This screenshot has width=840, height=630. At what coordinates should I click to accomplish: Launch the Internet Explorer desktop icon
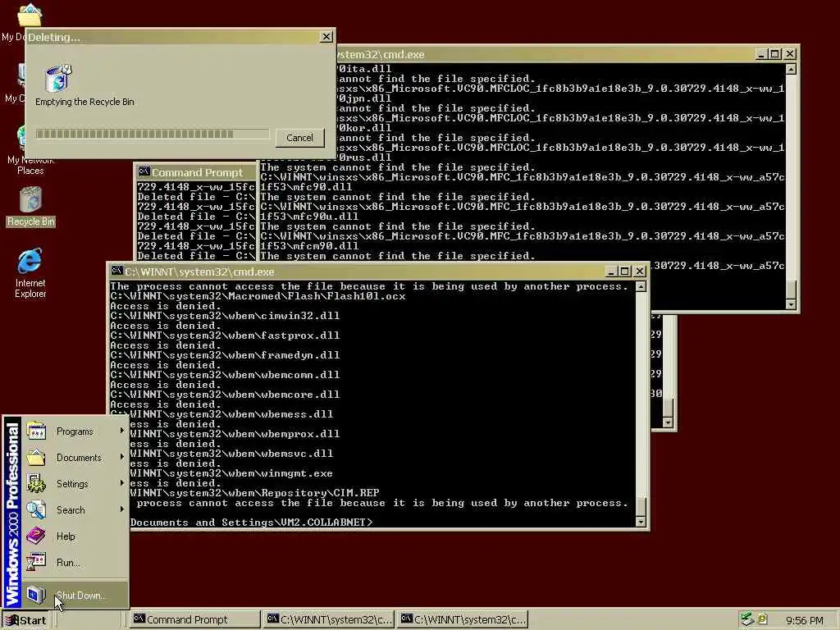tap(30, 272)
